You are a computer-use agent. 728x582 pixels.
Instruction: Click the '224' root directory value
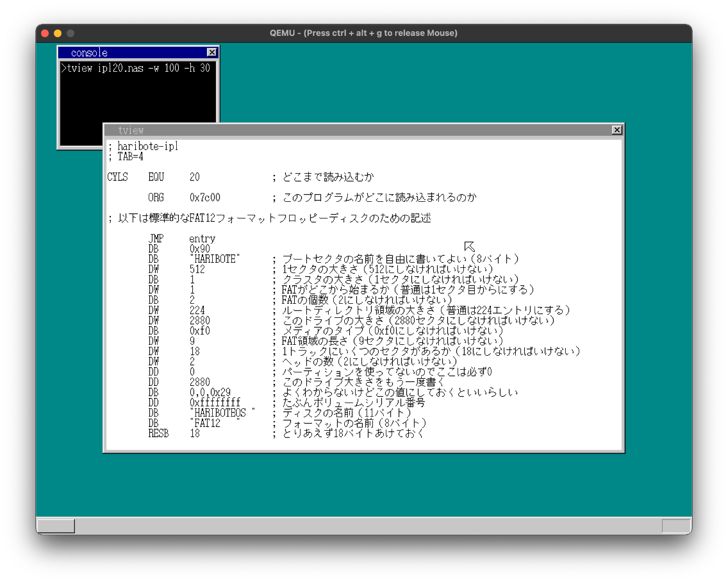pos(197,311)
